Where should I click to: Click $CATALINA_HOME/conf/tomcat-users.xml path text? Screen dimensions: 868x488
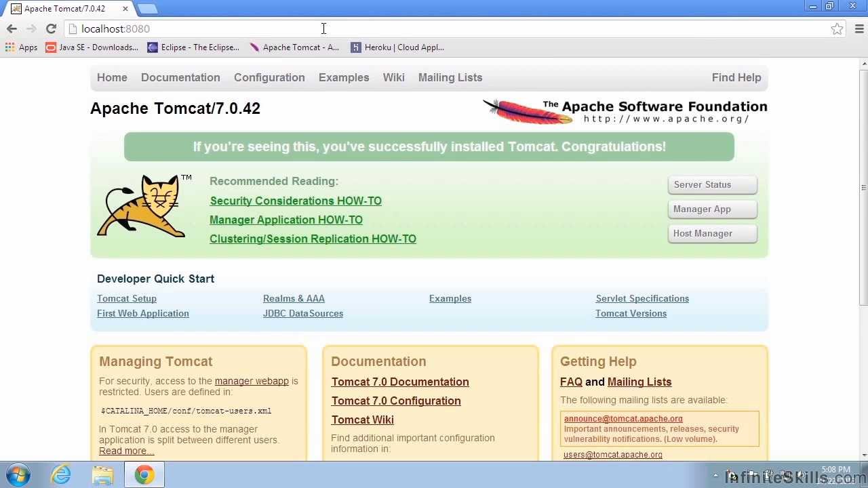point(186,411)
